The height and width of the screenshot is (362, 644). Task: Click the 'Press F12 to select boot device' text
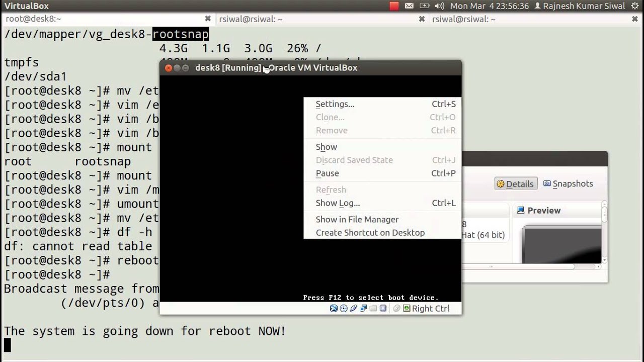click(371, 298)
